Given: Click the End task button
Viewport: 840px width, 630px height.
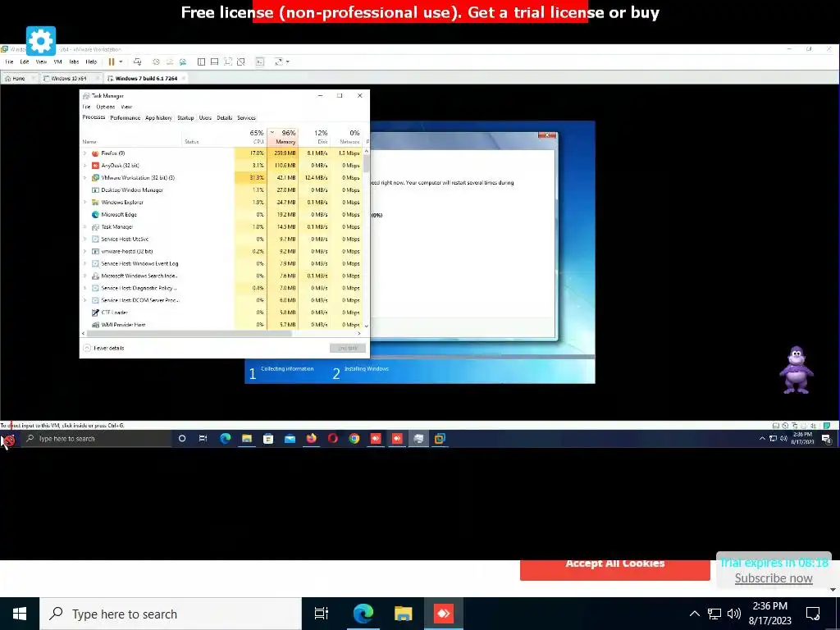Looking at the screenshot, I should point(348,348).
